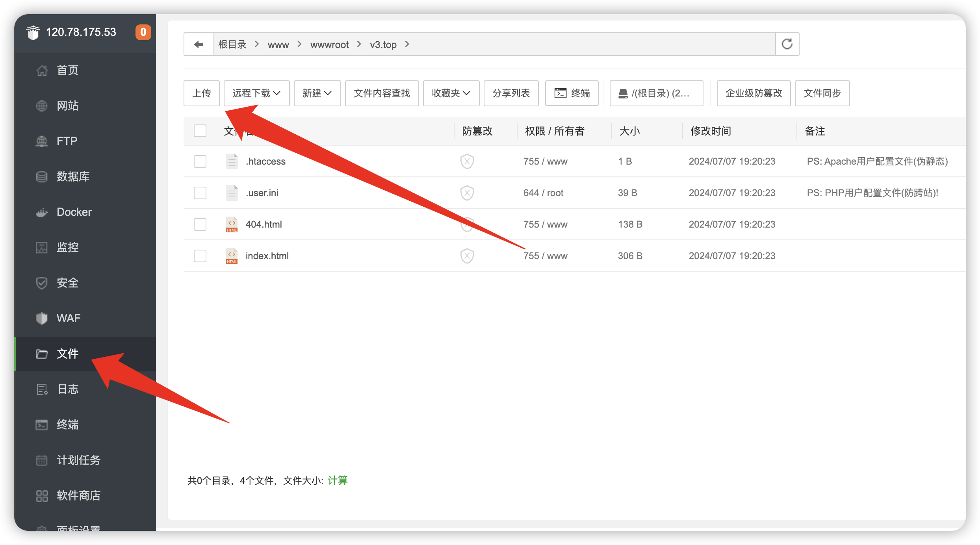This screenshot has height=545, width=980.
Task: Click permission 644 / root
Action: point(543,193)
